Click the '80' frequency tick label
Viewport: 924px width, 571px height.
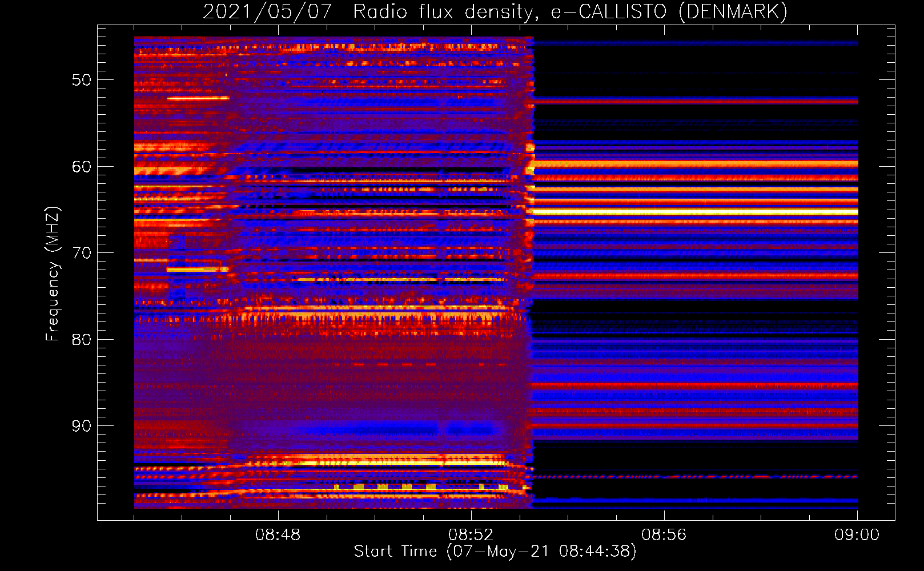[82, 340]
